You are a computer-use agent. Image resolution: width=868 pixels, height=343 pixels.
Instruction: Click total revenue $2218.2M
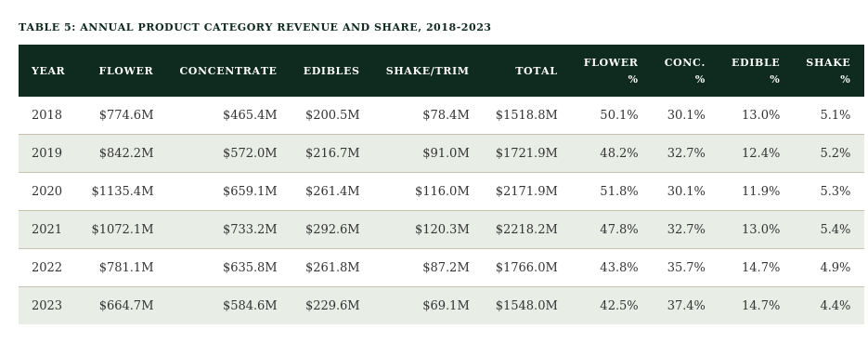click(x=526, y=230)
